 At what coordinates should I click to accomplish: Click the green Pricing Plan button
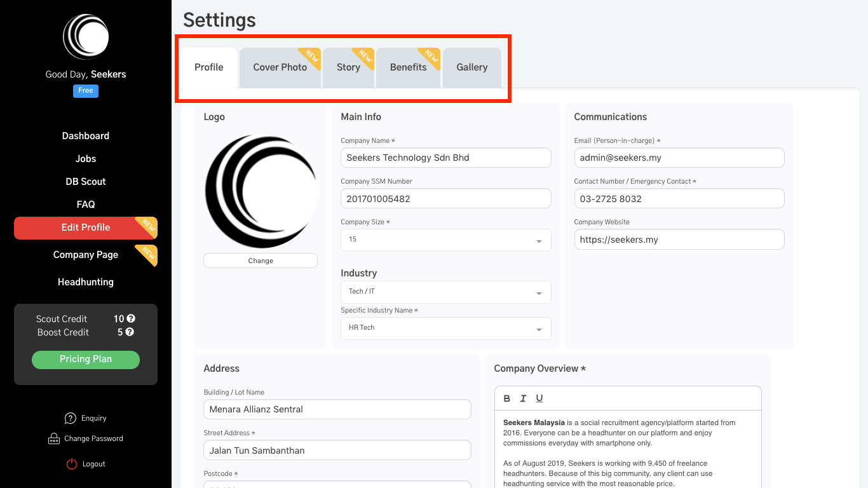86,360
